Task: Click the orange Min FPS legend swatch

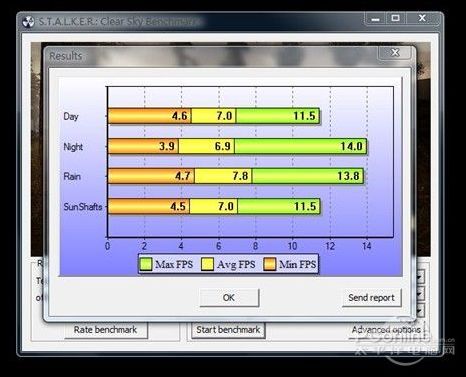Action: 270,264
